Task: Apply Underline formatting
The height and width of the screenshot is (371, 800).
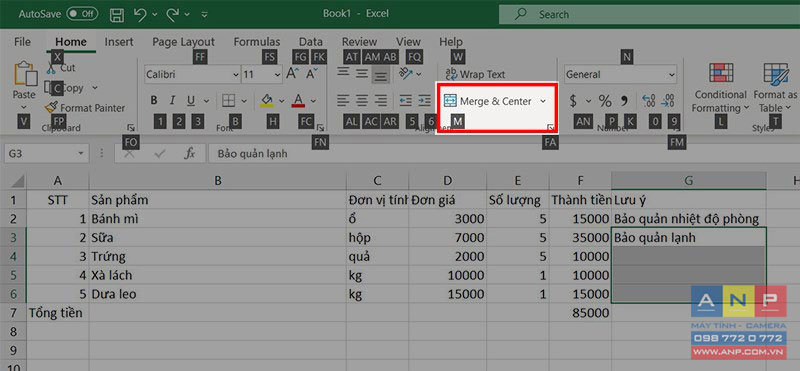Action: (191, 101)
